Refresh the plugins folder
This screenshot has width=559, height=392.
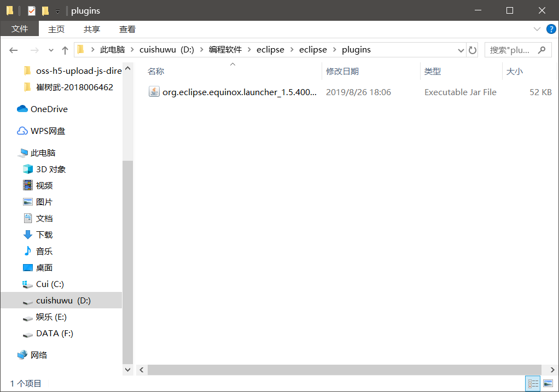pos(473,50)
